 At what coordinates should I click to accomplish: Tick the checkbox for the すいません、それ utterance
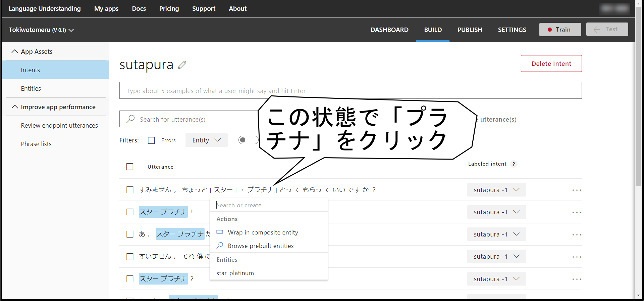coord(130,257)
